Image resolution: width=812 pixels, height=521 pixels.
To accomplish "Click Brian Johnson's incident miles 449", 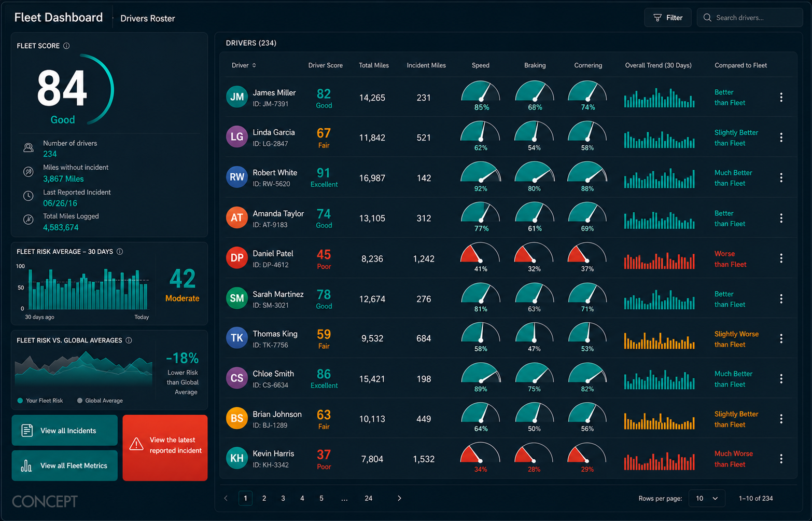I will tap(424, 419).
